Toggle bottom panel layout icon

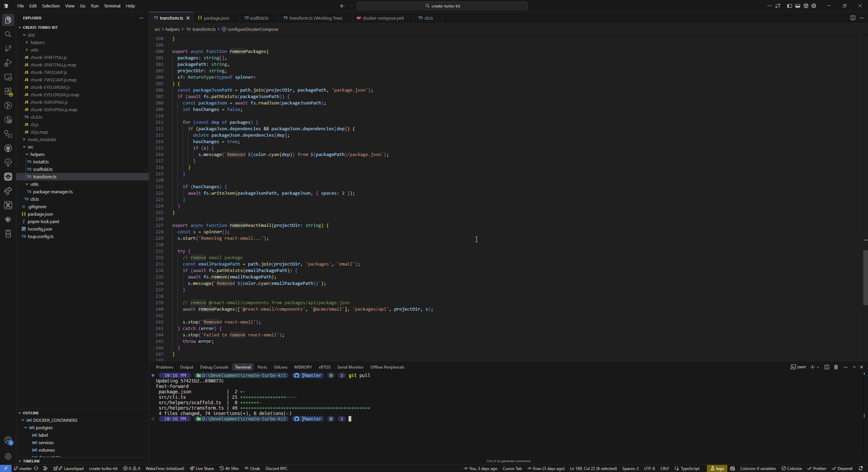(797, 6)
